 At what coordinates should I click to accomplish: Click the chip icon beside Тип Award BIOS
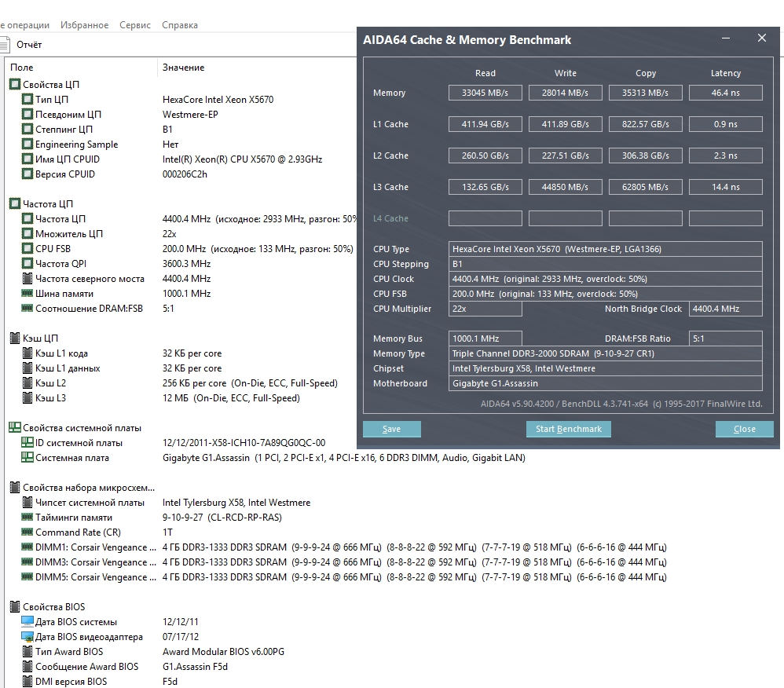[x=27, y=652]
